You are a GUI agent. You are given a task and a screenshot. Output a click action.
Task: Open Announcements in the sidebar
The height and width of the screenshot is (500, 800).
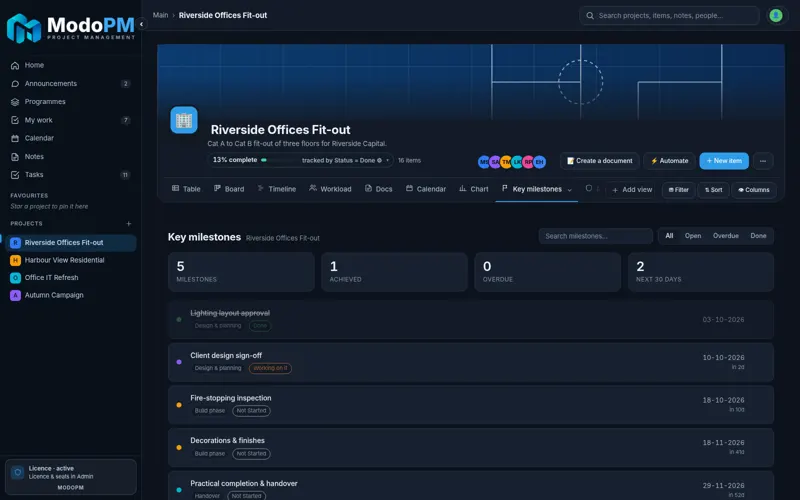[x=70, y=84]
